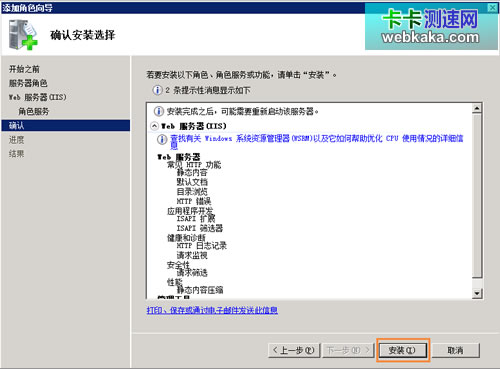The image size is (500, 369).
Task: Click the 安装 (Install) button
Action: (x=403, y=350)
